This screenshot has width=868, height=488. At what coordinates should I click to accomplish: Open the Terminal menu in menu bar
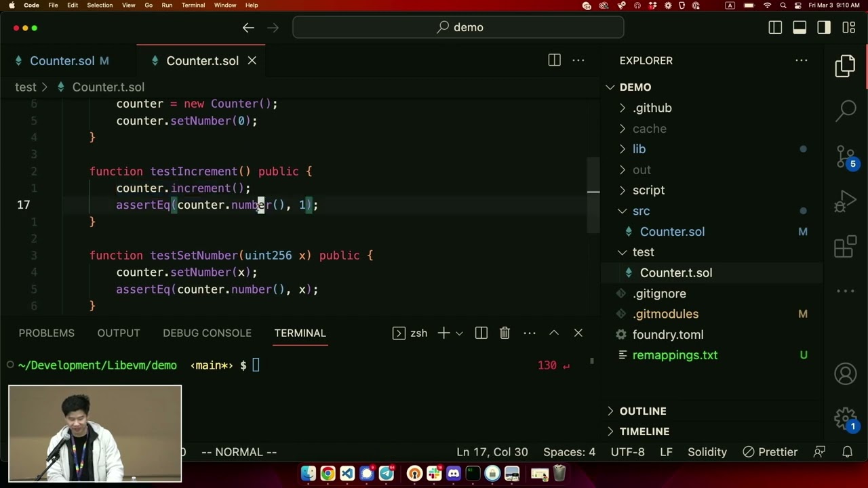point(193,5)
